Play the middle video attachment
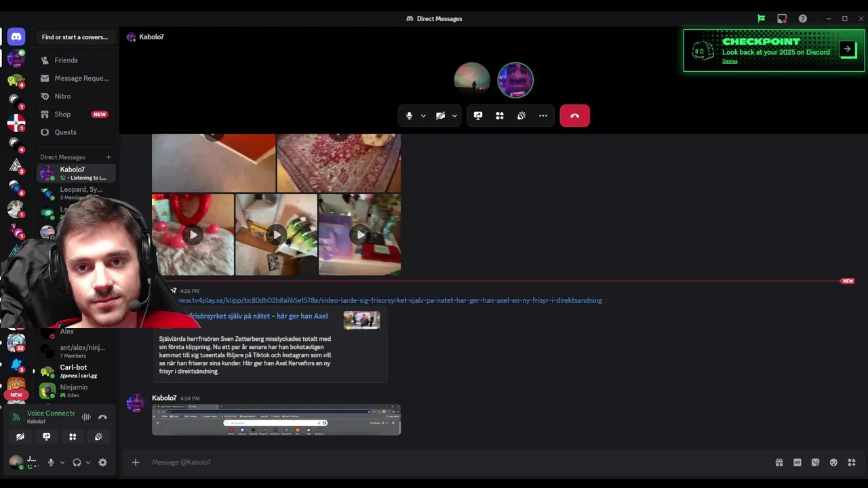 click(276, 235)
